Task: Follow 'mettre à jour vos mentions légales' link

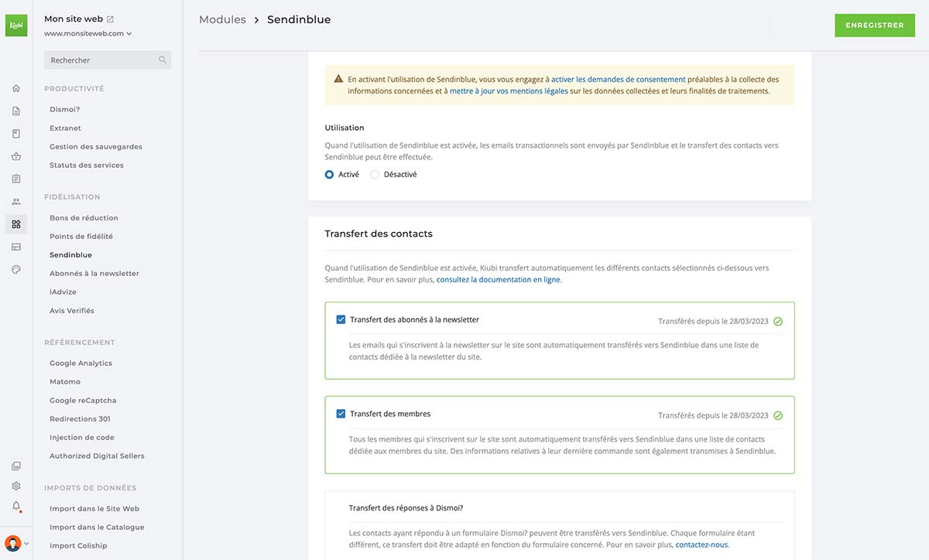Action: [x=509, y=91]
